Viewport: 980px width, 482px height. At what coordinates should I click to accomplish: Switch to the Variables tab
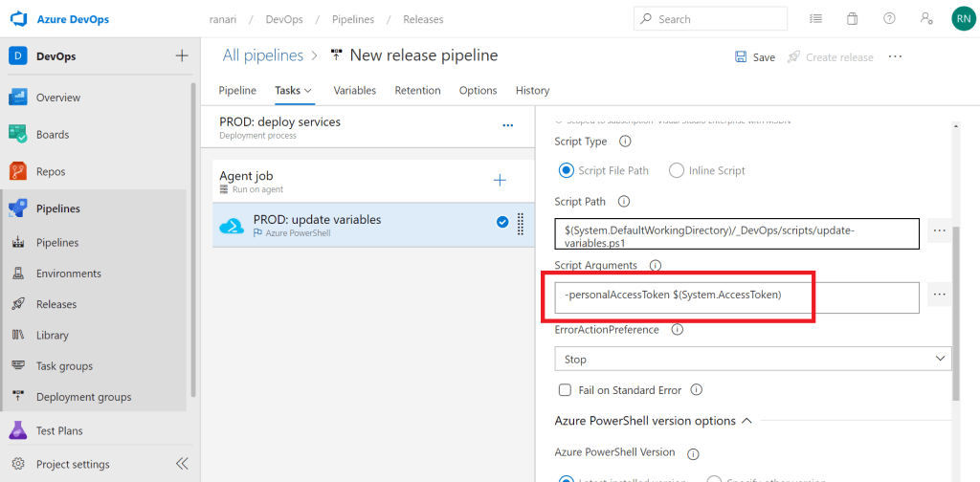354,90
